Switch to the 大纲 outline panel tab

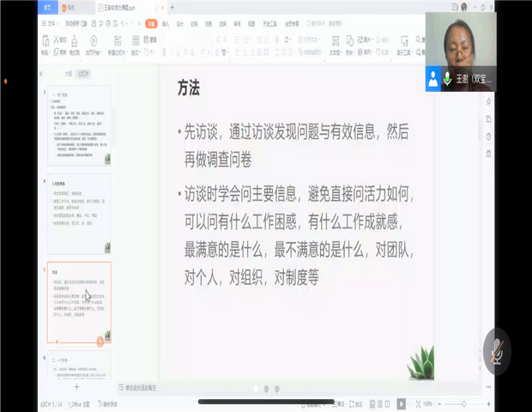coord(68,75)
